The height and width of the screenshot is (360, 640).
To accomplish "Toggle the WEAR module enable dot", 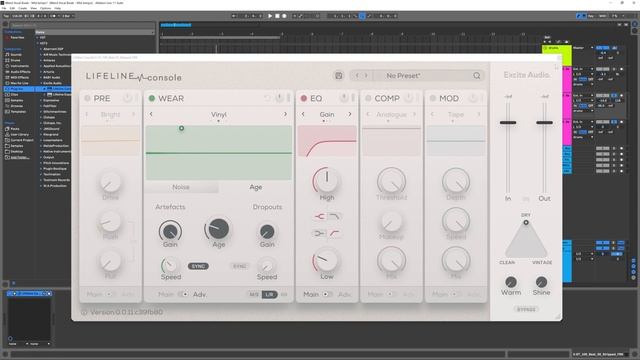I will [x=152, y=98].
